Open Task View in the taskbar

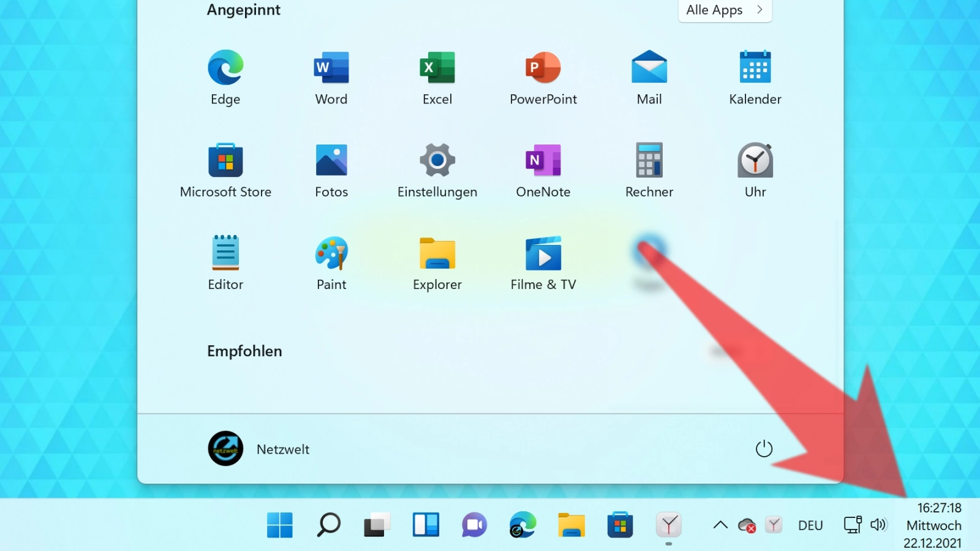coord(377,525)
